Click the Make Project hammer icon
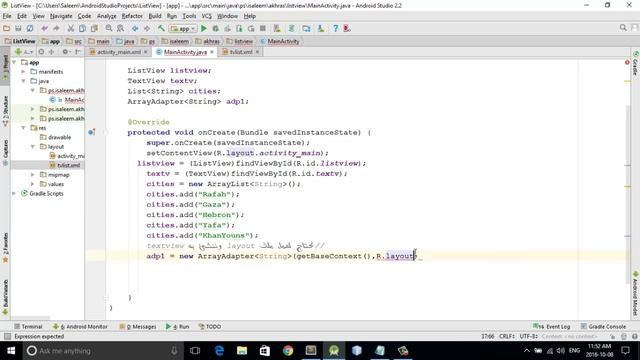 [x=161, y=29]
